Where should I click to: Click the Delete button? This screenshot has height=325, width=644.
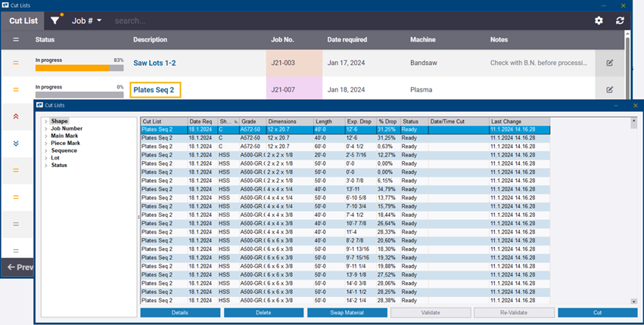(263, 312)
